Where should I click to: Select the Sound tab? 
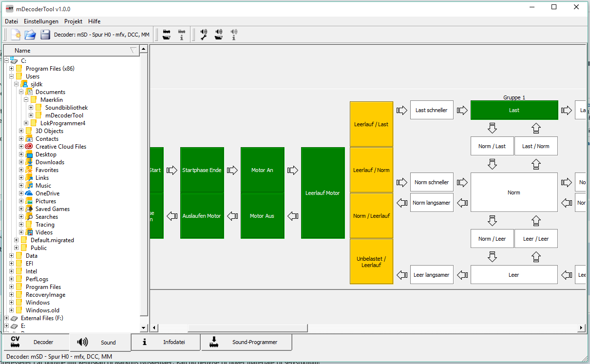(x=100, y=343)
